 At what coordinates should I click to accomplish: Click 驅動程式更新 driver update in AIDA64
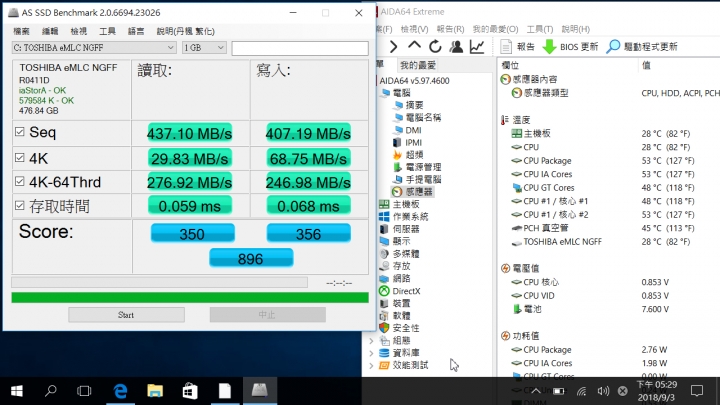tap(641, 46)
